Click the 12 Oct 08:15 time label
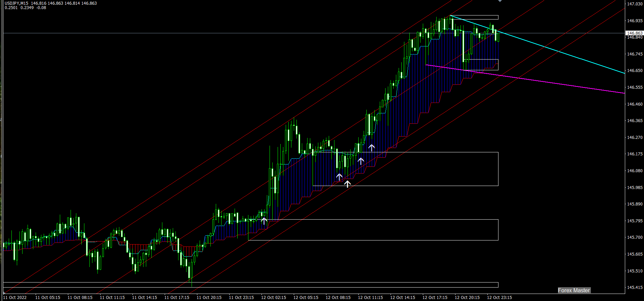Viewport: 644px width, 301px height. pos(338,298)
